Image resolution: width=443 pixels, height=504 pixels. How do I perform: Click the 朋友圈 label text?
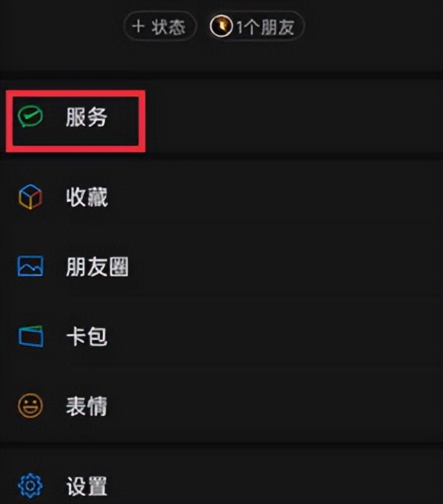click(97, 267)
